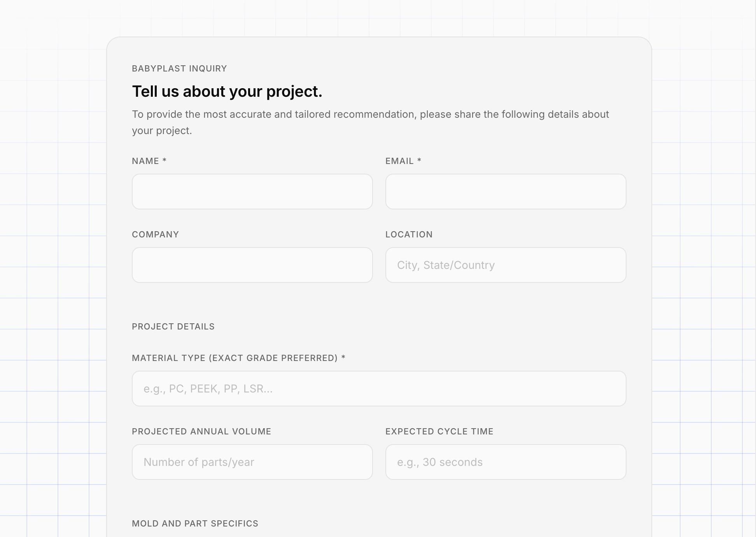Select the COMPANY label above its field
This screenshot has width=756, height=537.
pos(156,235)
